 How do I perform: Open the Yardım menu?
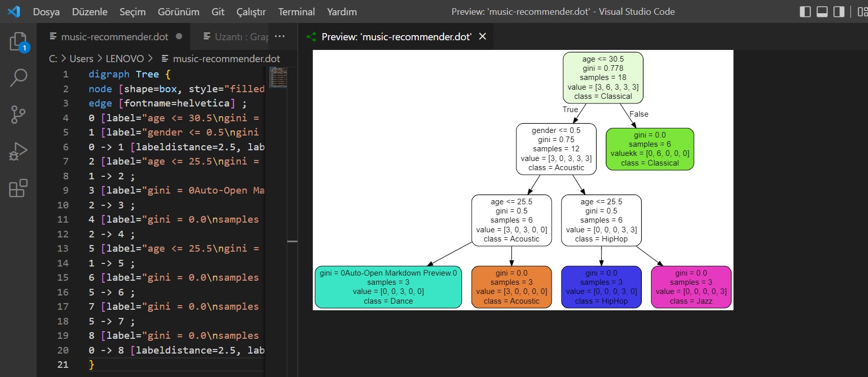pyautogui.click(x=342, y=12)
